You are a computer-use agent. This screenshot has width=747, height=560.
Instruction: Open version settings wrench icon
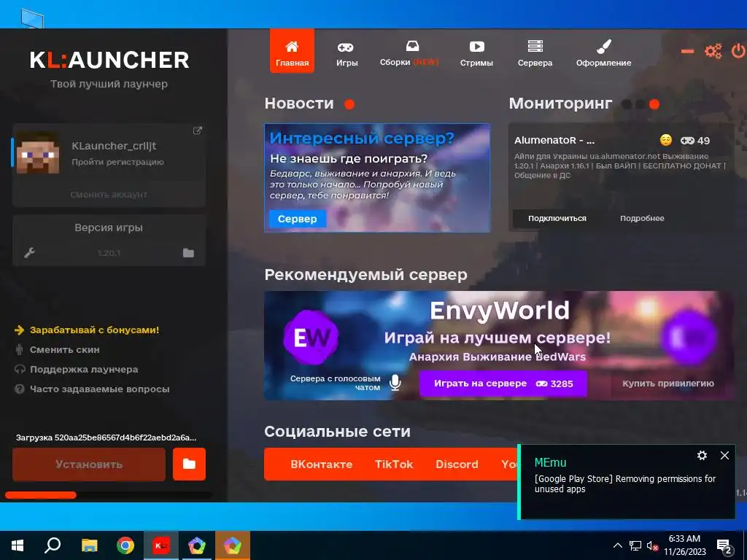click(x=29, y=252)
